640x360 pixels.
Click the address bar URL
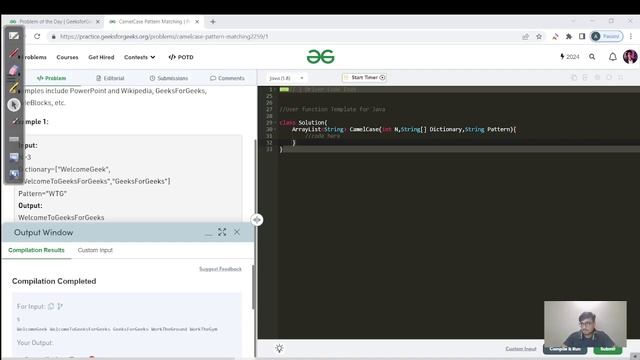click(x=164, y=36)
